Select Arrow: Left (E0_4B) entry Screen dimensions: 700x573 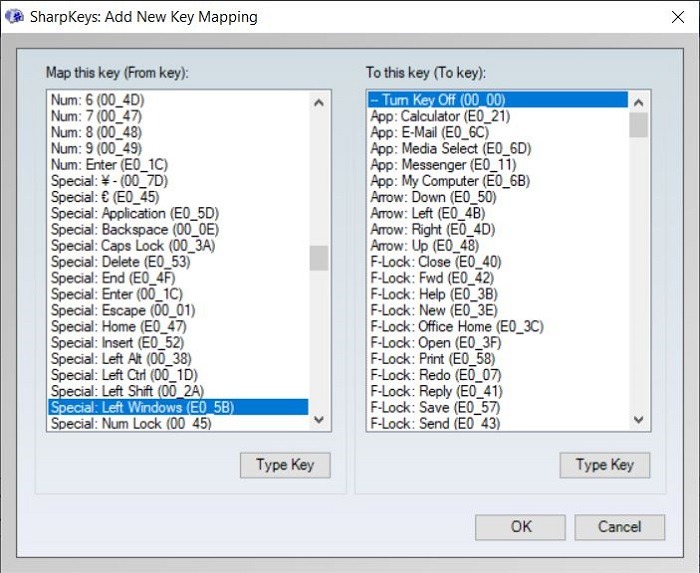point(498,213)
